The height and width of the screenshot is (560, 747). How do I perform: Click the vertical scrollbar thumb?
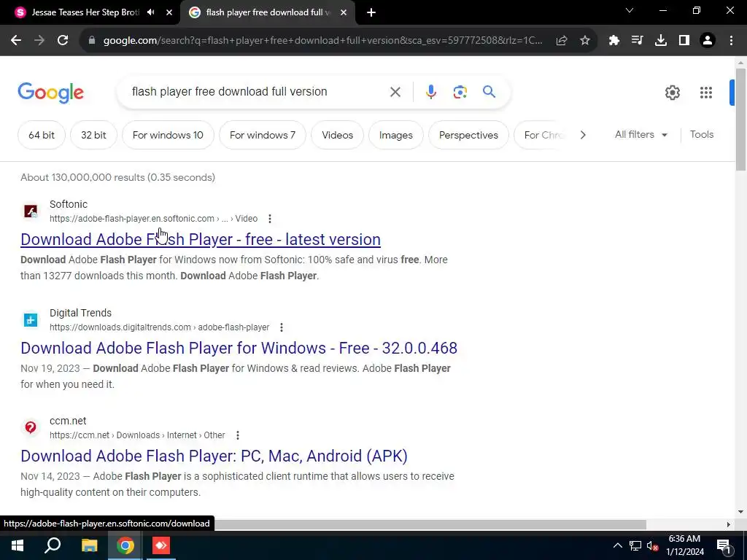click(740, 119)
